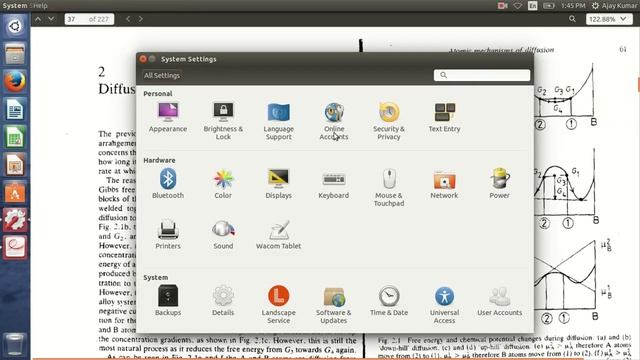Viewport: 640px width, 360px height.
Task: Close the System Settings window
Action: click(x=143, y=59)
